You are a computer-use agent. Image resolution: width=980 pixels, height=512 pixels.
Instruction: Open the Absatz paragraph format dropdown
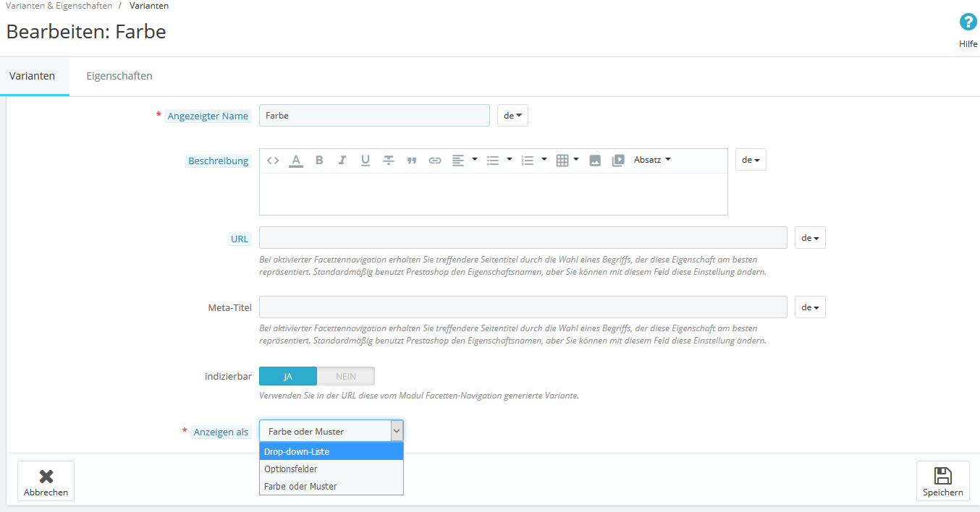click(x=652, y=160)
